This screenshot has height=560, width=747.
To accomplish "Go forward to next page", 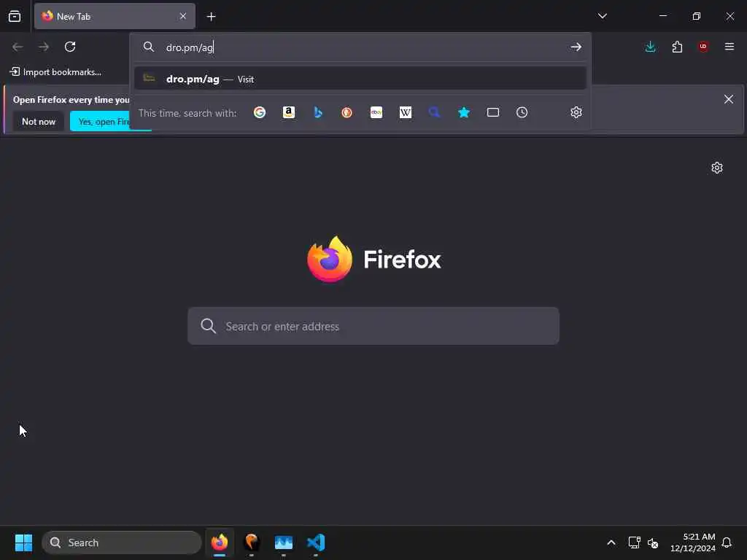I will [44, 47].
